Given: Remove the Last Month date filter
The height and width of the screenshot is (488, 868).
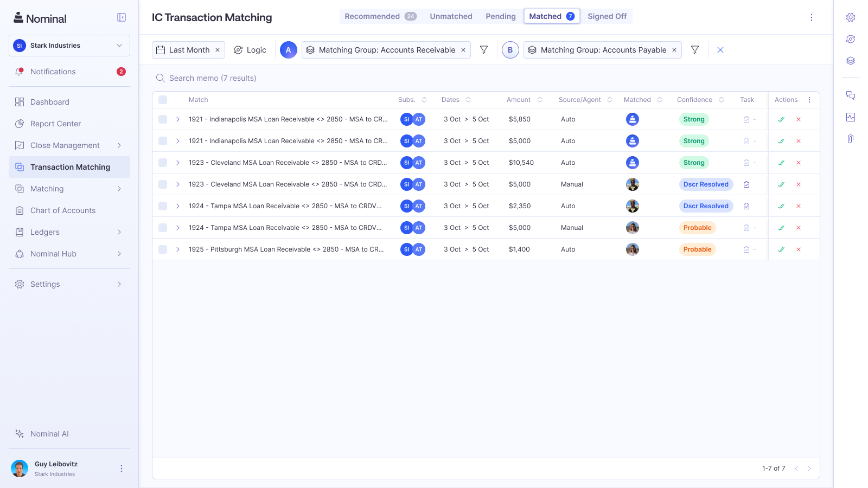Looking at the screenshot, I should pyautogui.click(x=218, y=50).
